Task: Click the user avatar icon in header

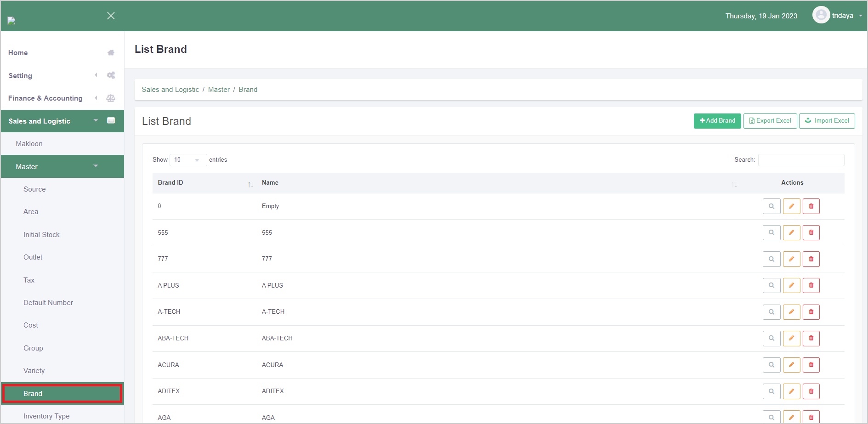Action: coord(821,15)
